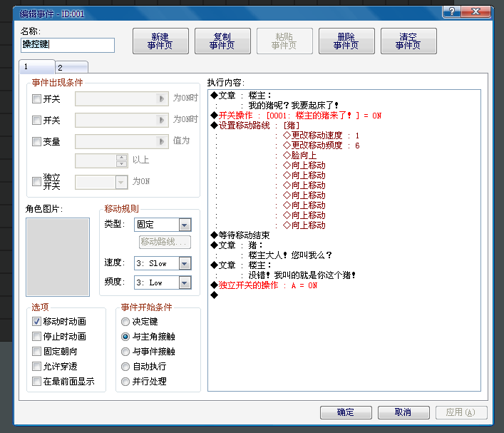
Task: Select the 并行处理 trigger radio button
Action: [x=125, y=381]
